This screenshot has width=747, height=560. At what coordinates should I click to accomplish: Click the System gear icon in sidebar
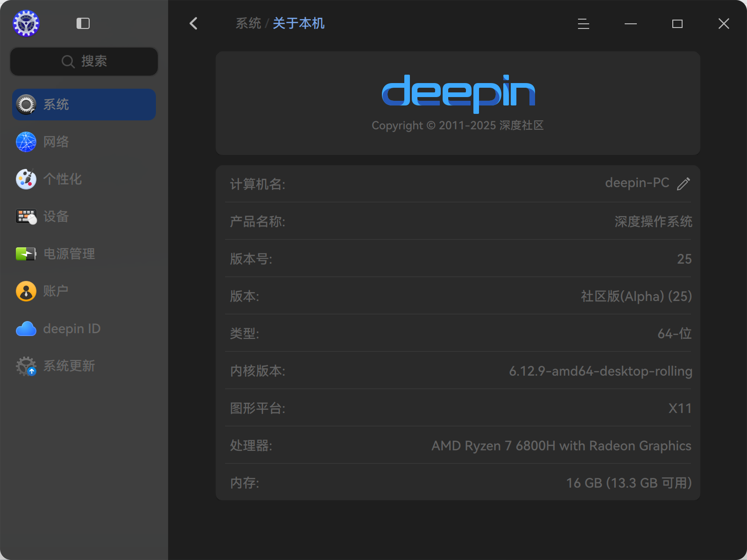point(26,105)
